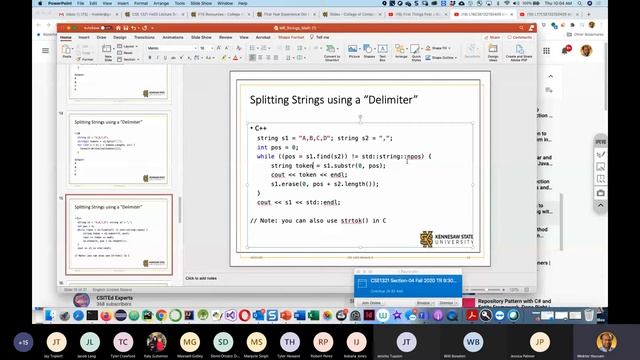Open the browser hamburger menu behind PowerPoint
Image resolution: width=640 pixels, height=360 pixels.
45,51
